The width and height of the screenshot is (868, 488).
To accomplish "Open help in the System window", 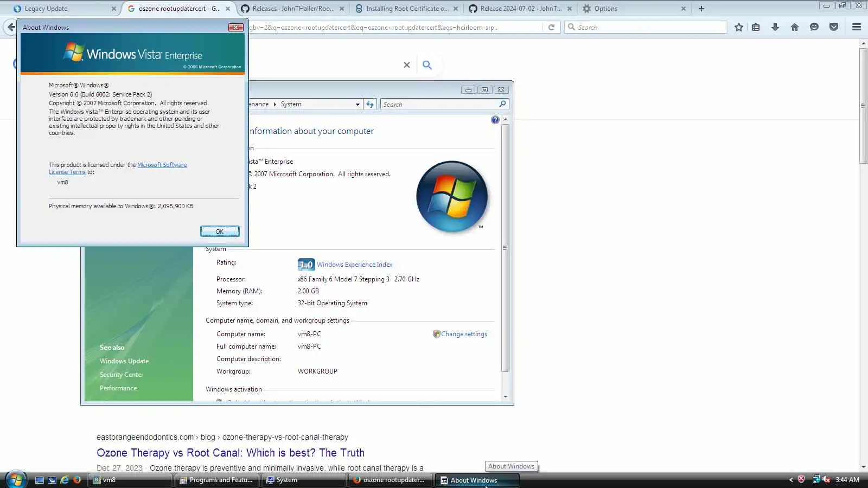I will (495, 120).
